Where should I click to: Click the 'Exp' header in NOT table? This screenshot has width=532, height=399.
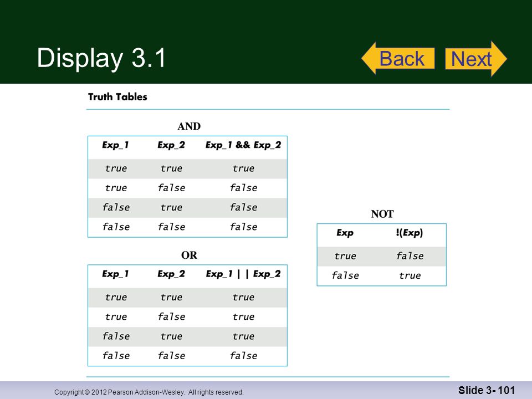(x=345, y=233)
